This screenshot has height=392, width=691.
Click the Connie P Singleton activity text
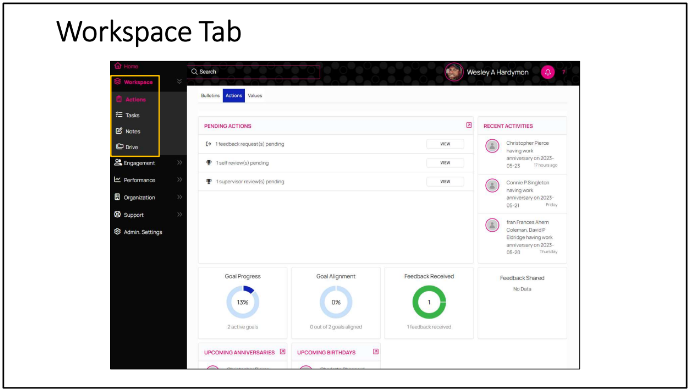click(x=531, y=194)
